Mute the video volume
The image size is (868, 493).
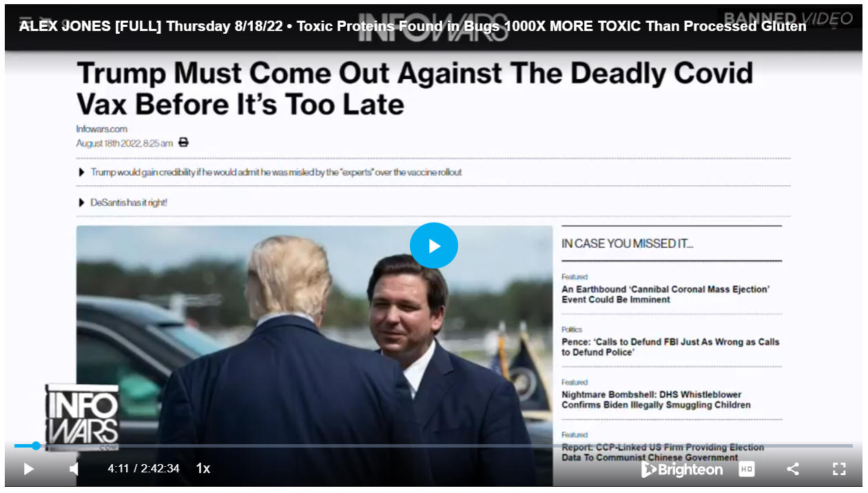coord(74,469)
